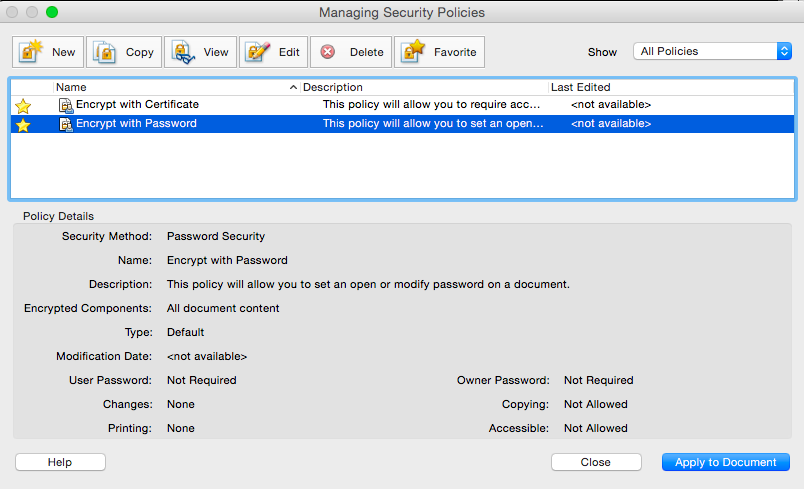Screen dimensions: 804x489
Task: Click the Encrypt with Certificate document icon
Action: 66,104
